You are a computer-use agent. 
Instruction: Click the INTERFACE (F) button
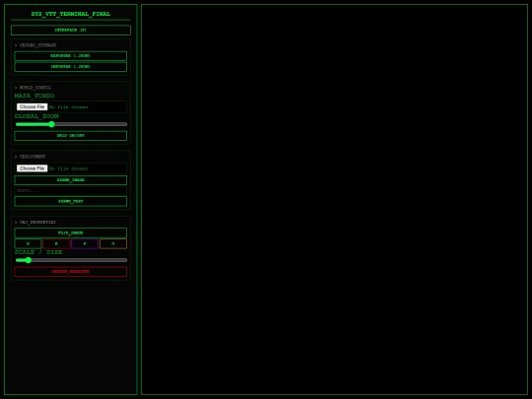click(x=71, y=31)
